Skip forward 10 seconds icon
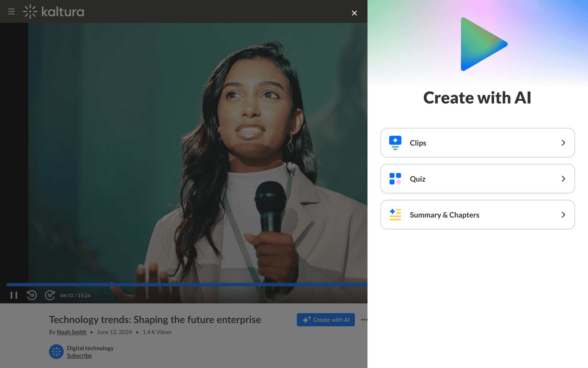The image size is (588, 368). coord(50,295)
